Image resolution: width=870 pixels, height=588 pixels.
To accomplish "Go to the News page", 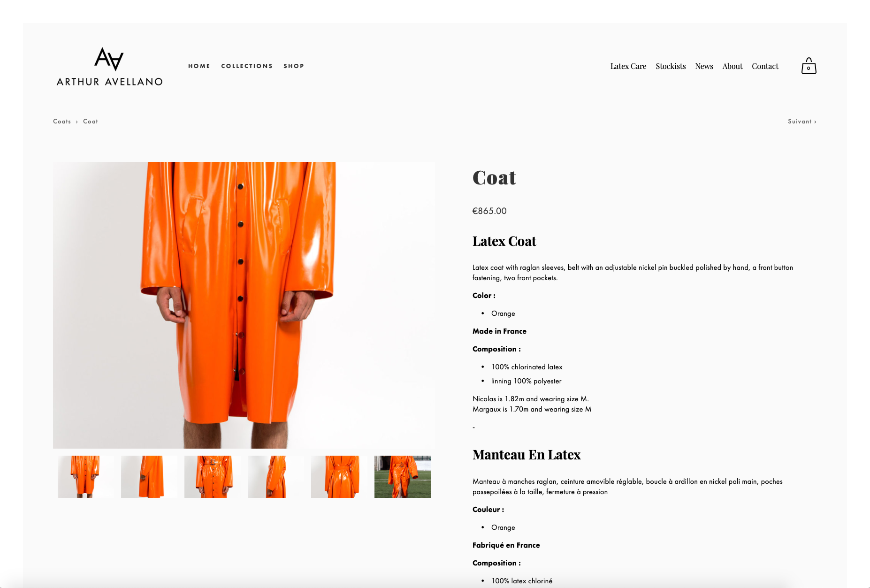I will (704, 66).
